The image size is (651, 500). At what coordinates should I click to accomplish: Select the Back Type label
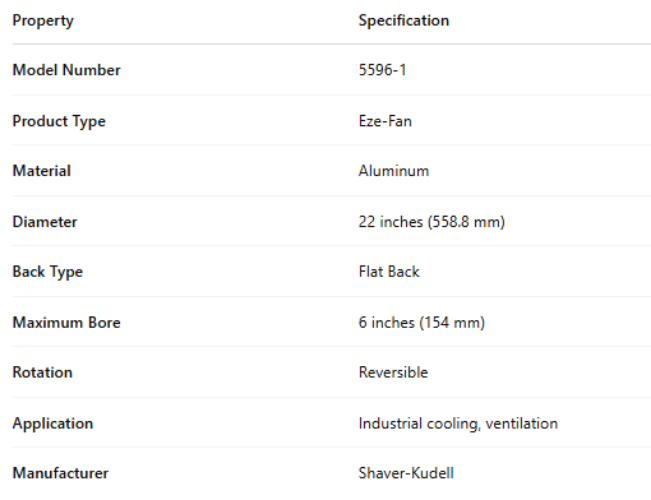click(x=47, y=272)
